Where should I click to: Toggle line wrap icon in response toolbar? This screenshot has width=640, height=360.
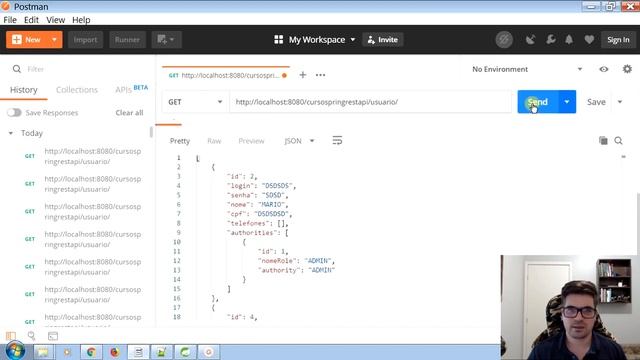click(337, 141)
